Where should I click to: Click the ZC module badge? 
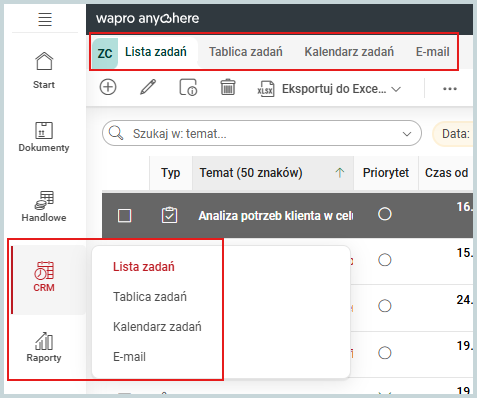[x=105, y=53]
